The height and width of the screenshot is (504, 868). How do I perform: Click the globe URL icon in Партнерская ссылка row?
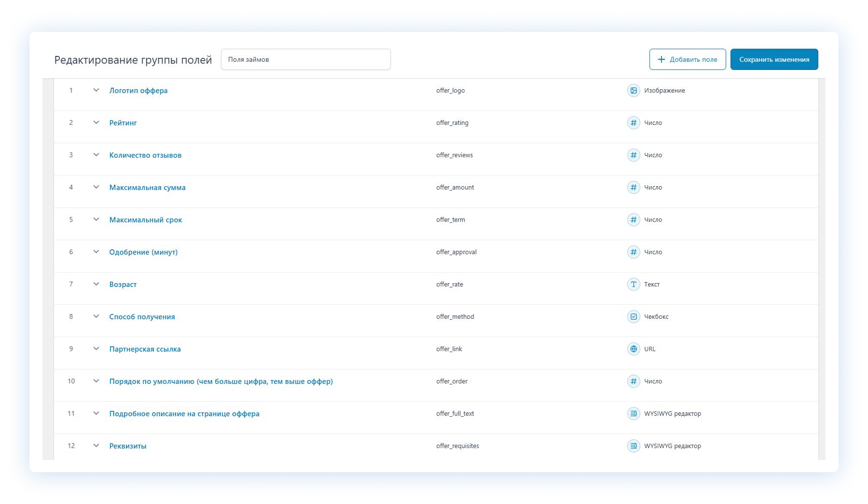point(634,349)
